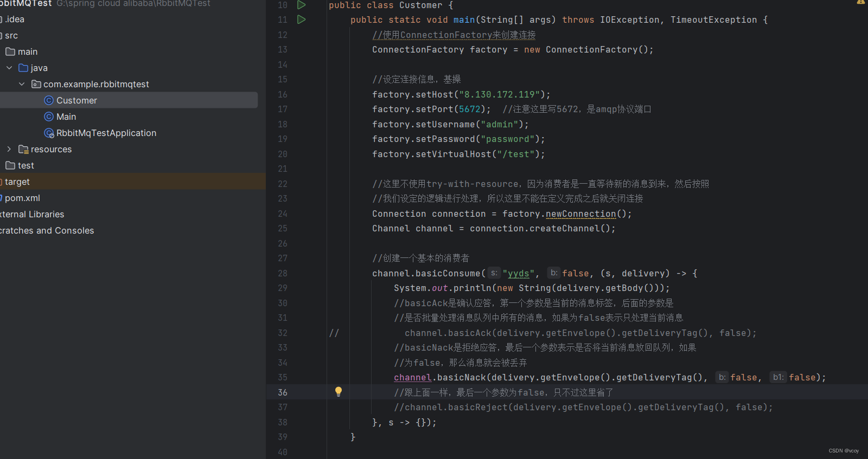Click the "/test" virtual host string
Screen dimensions: 868x459
click(516, 154)
